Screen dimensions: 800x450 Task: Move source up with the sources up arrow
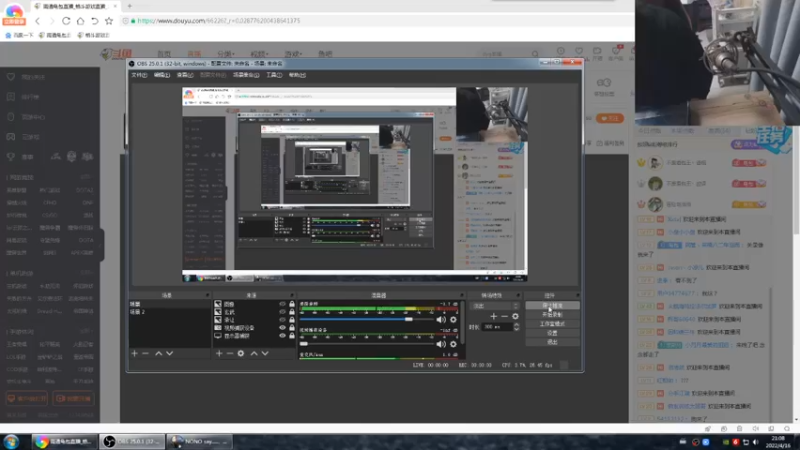(254, 353)
